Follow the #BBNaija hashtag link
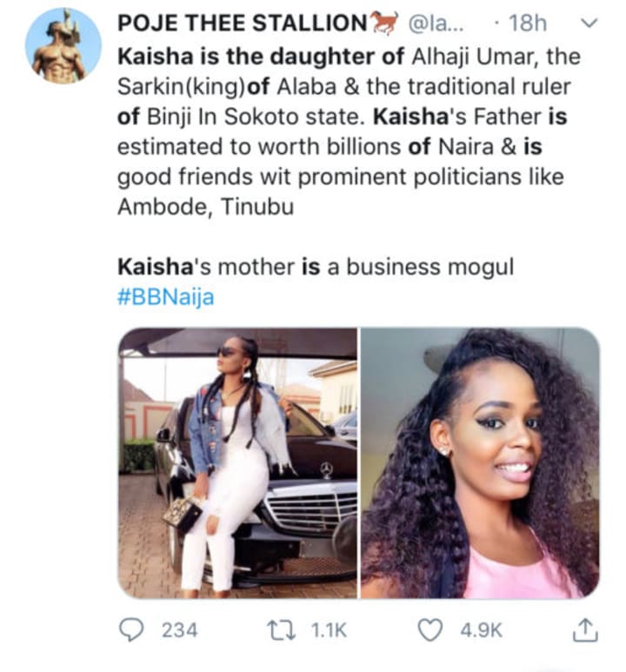The width and height of the screenshot is (626, 672). (165, 297)
